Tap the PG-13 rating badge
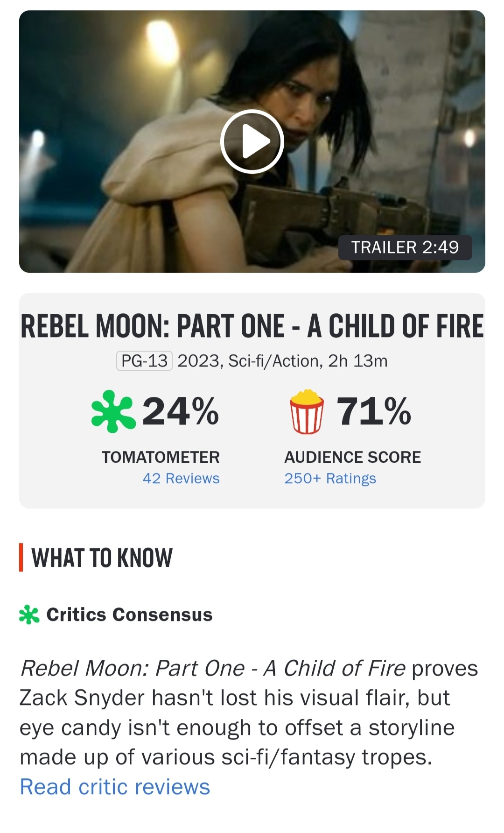The height and width of the screenshot is (833, 504). pyautogui.click(x=144, y=361)
